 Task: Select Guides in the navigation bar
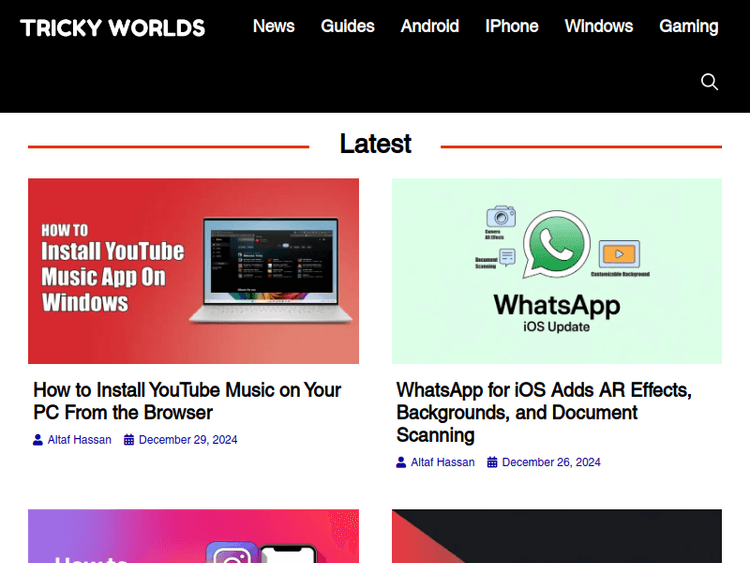click(347, 26)
